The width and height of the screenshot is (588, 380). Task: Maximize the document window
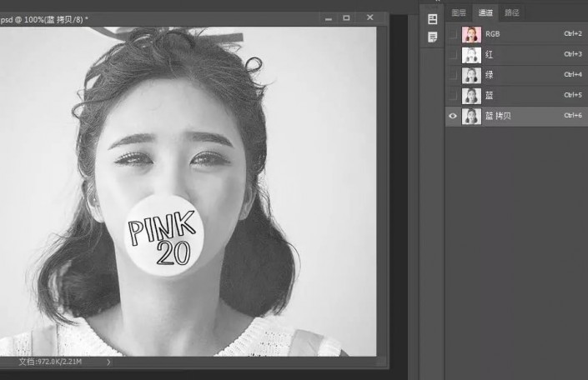(346, 17)
